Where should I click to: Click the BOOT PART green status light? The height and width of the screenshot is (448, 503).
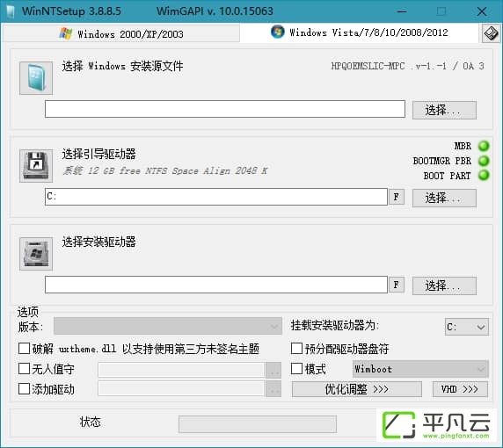click(484, 176)
